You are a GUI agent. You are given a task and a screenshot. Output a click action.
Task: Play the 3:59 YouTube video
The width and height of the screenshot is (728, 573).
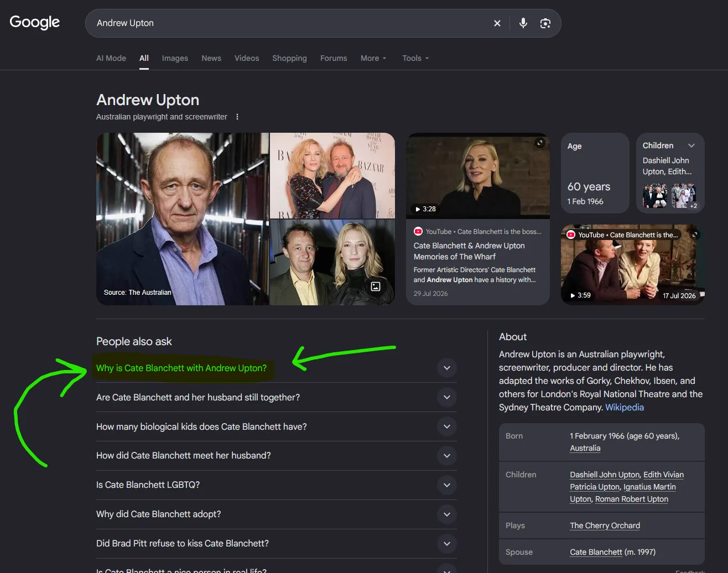pyautogui.click(x=633, y=264)
